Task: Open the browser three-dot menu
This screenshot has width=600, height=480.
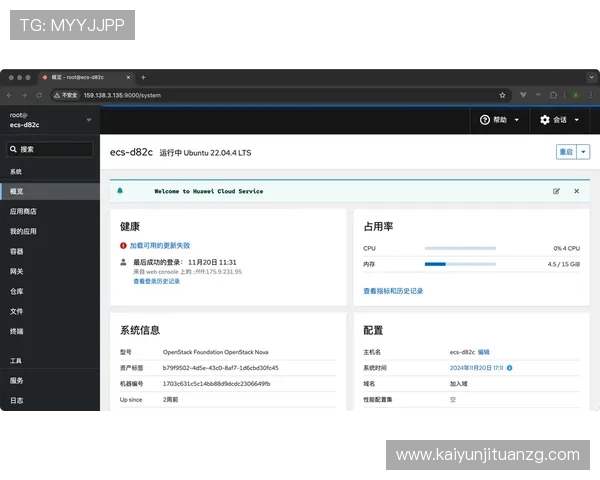Action: point(591,95)
